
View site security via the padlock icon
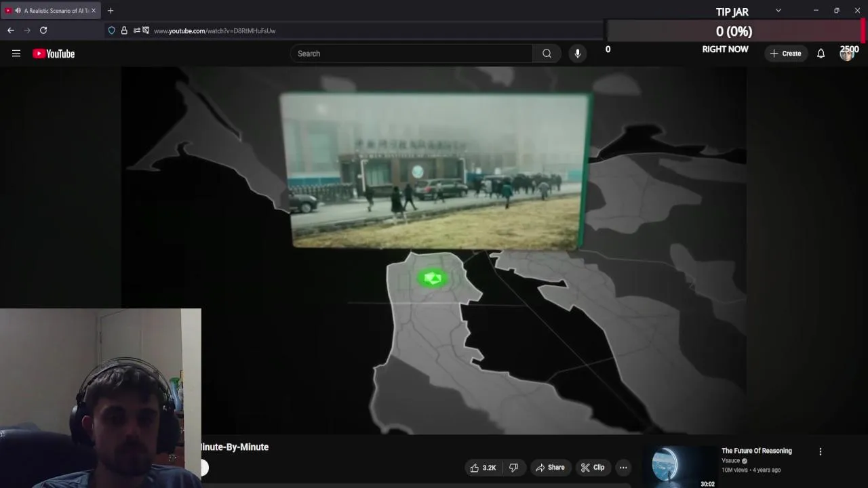124,30
